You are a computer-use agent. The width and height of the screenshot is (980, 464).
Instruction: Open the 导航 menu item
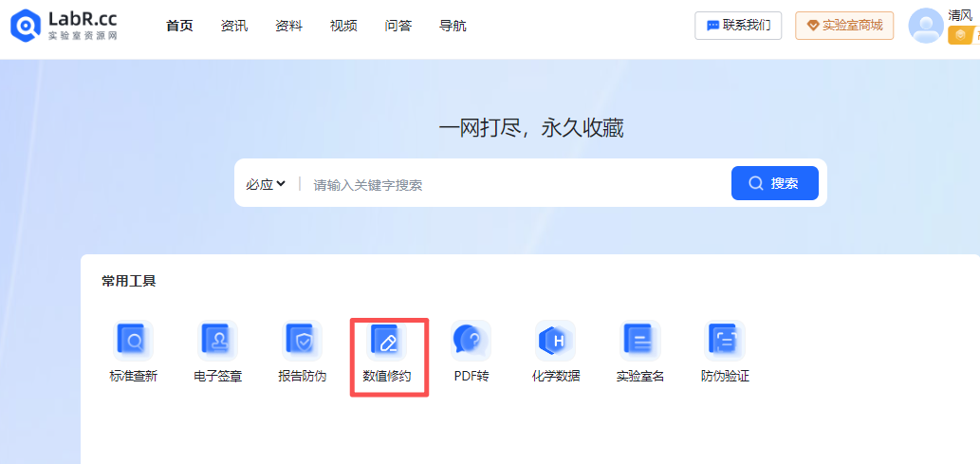[453, 26]
